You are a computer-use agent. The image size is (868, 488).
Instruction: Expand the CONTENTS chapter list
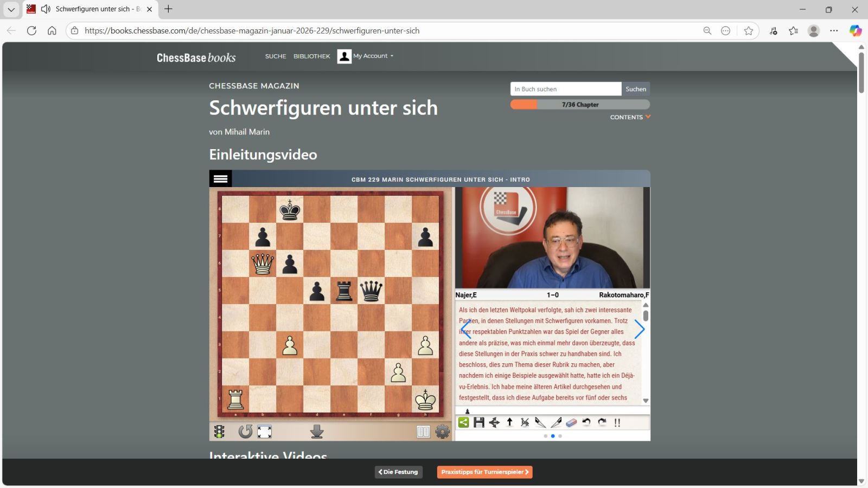pyautogui.click(x=630, y=117)
